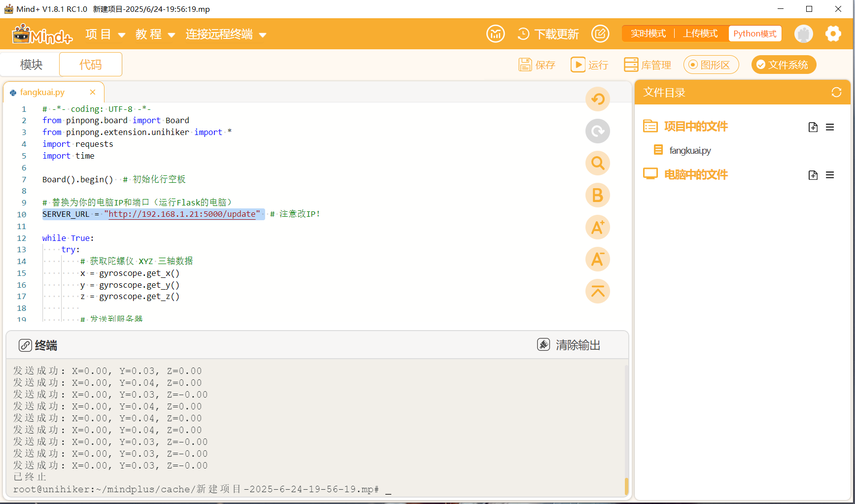Click the 项目中的文件 folder icon

click(650, 126)
